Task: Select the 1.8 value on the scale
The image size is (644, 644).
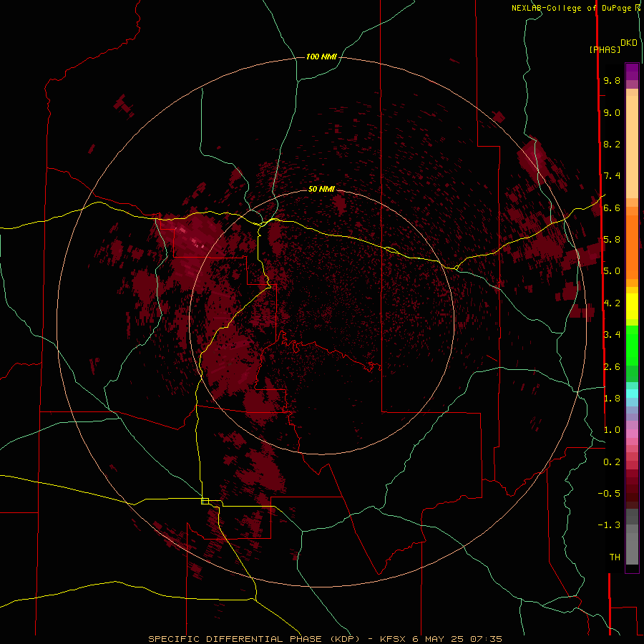Action: click(612, 399)
